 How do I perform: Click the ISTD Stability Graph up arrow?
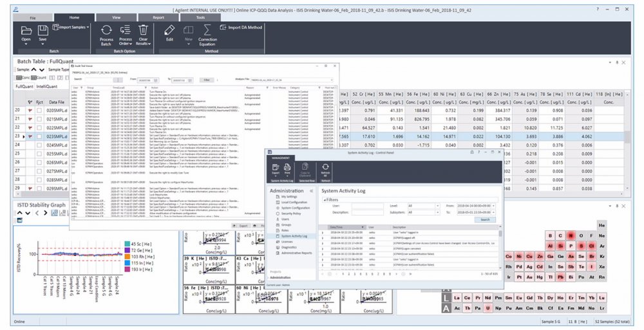click(x=20, y=213)
